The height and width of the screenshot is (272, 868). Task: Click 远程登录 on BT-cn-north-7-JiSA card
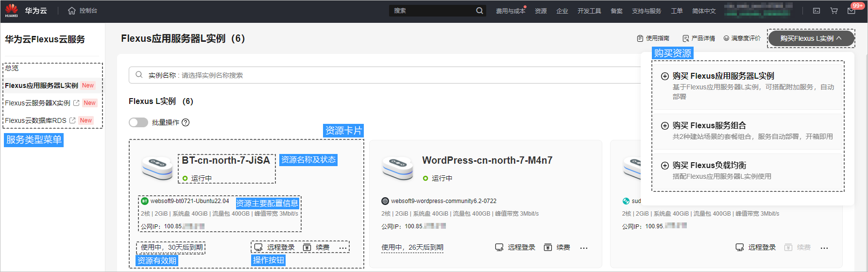(281, 248)
